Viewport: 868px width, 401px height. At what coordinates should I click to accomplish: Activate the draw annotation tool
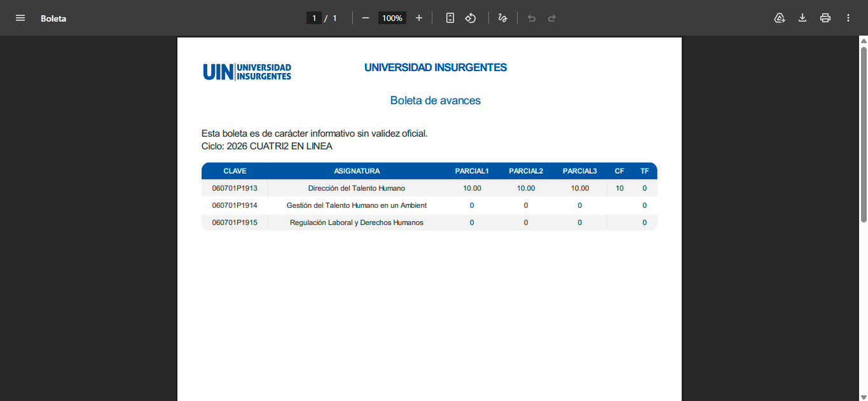502,18
